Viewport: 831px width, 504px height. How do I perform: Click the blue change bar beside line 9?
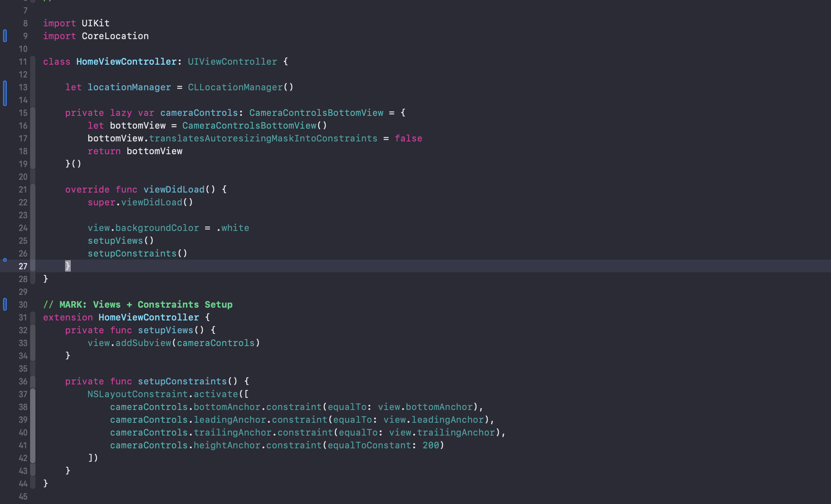(5, 36)
